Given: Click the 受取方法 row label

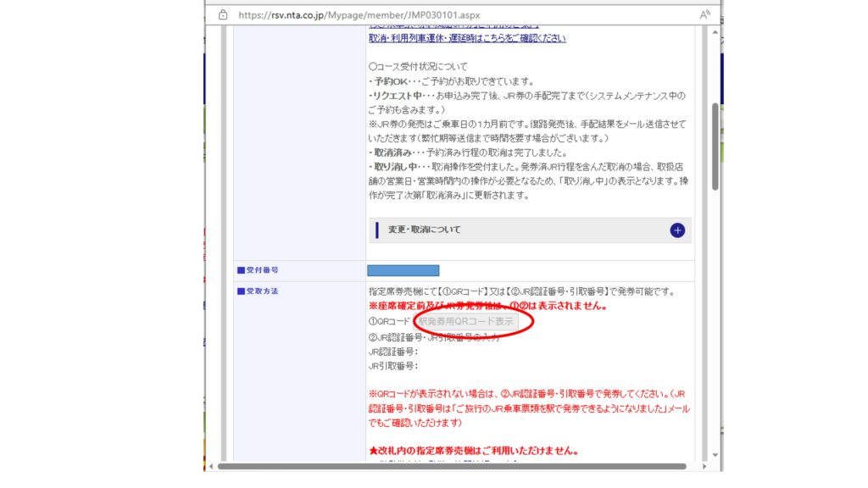Looking at the screenshot, I should click(264, 291).
